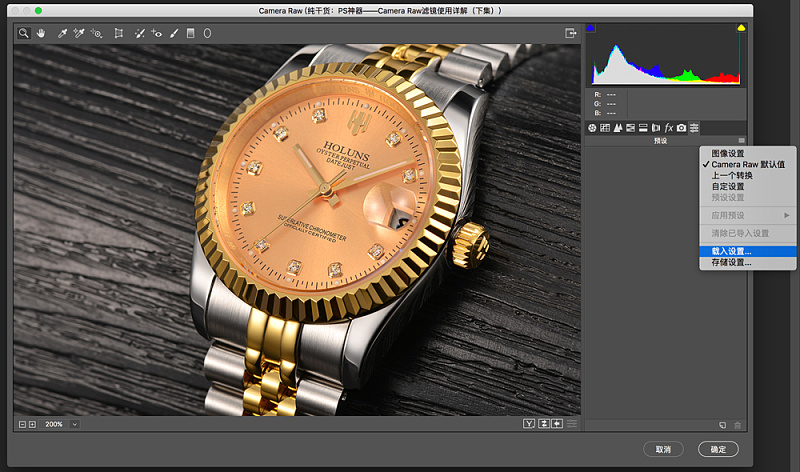Select the Color Sampler tool
Viewport: 800px width, 472px height.
click(79, 33)
